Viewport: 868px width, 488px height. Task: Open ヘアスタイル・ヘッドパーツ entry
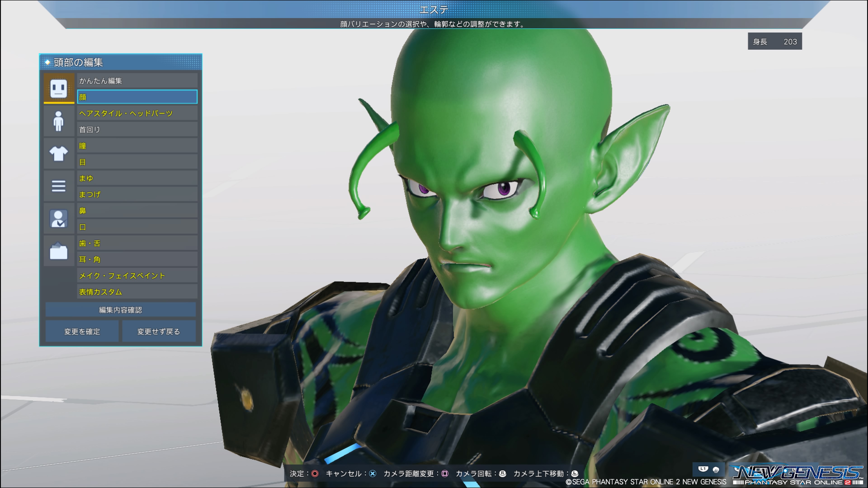tap(137, 113)
